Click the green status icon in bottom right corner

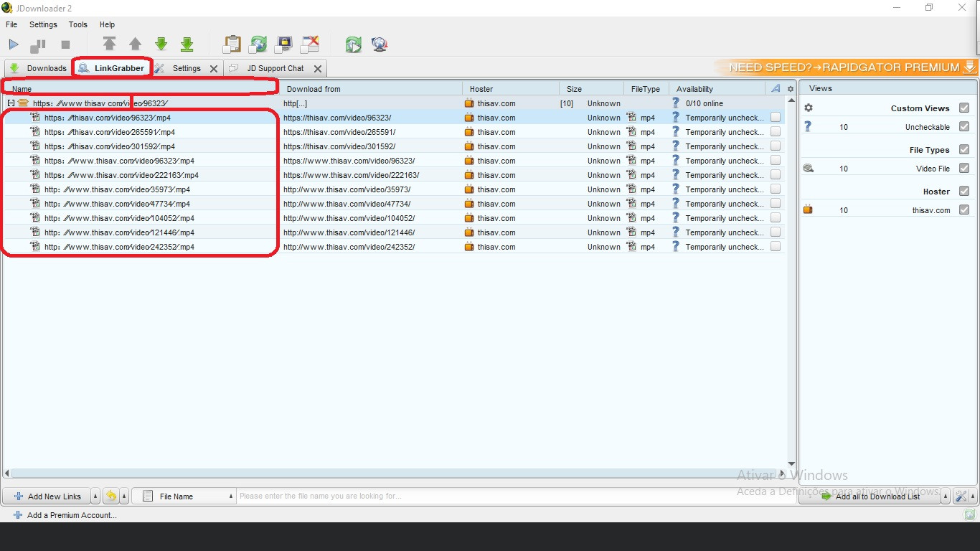[970, 514]
